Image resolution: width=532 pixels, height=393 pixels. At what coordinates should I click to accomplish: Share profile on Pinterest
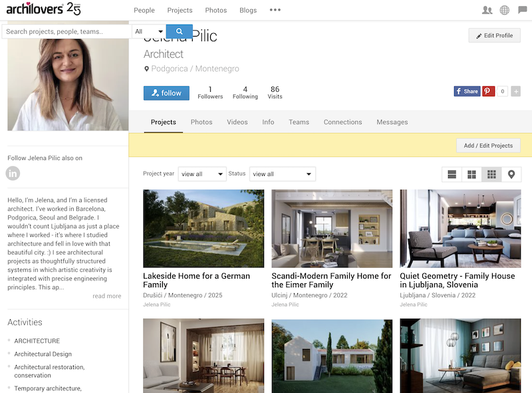(x=489, y=91)
